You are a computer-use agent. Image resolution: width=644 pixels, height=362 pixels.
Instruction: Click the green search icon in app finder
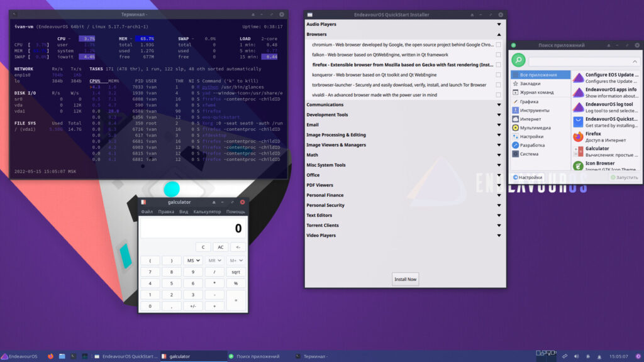[518, 60]
